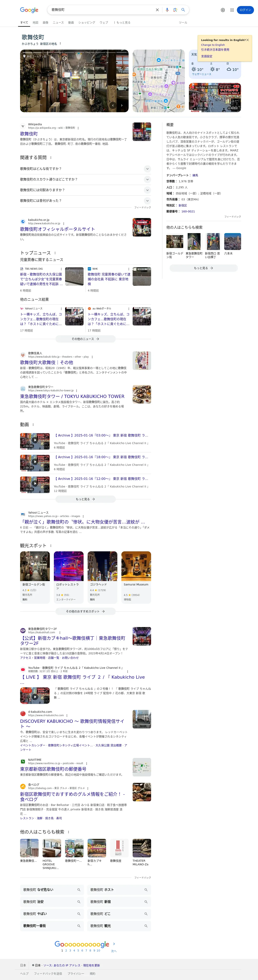Open three-dot menu beside トップニュース
This screenshot has width=258, height=980.
coord(55,253)
